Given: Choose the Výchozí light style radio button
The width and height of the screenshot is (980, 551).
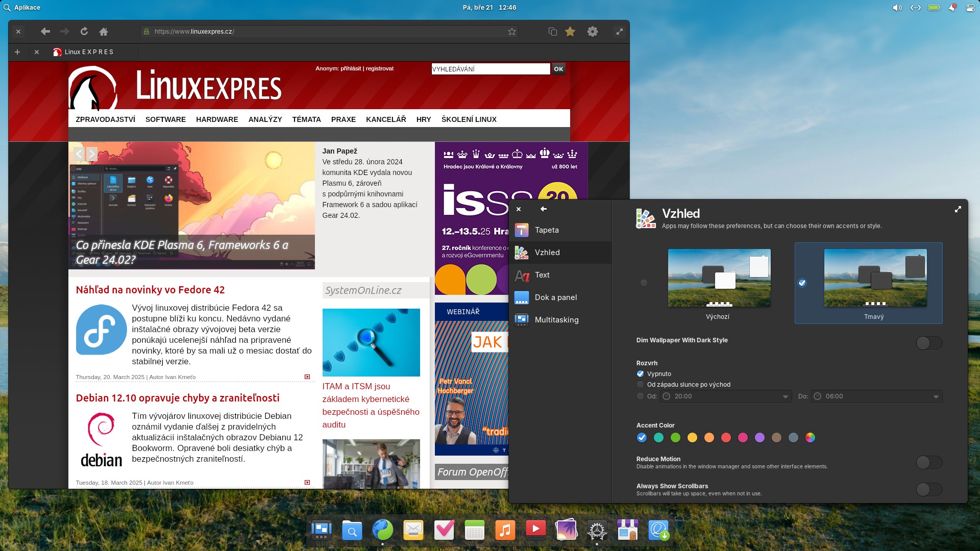Looking at the screenshot, I should click(644, 283).
